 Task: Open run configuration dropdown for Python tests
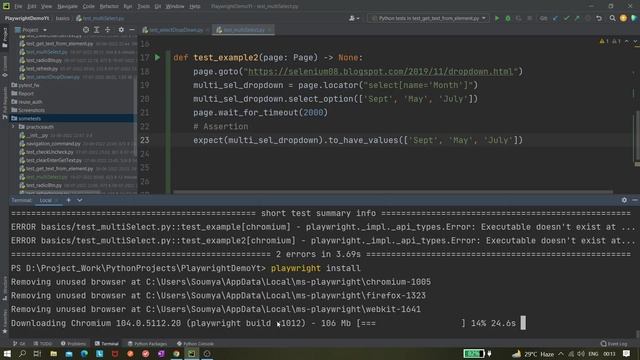click(x=429, y=18)
